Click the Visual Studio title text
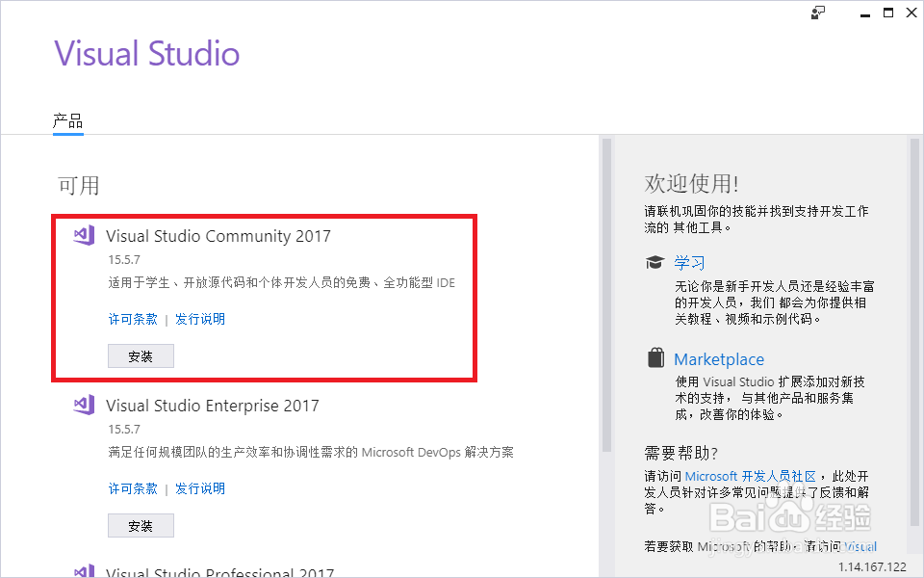Image resolution: width=924 pixels, height=578 pixels. tap(147, 53)
